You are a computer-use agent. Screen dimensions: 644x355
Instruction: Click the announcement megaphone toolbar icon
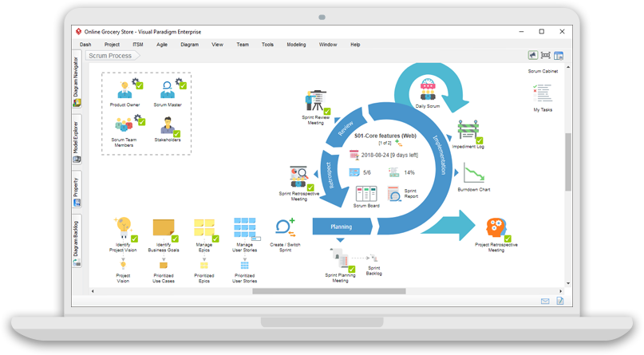coord(533,55)
